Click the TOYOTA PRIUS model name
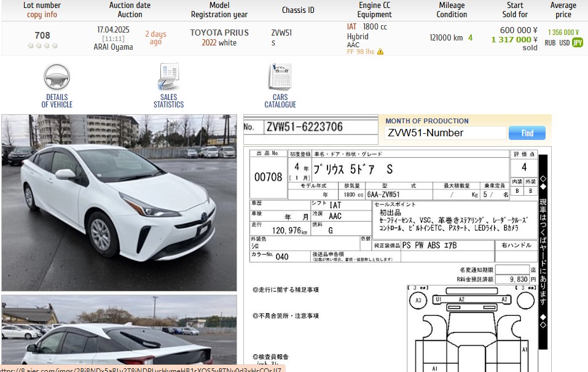The image size is (588, 372). tap(219, 33)
